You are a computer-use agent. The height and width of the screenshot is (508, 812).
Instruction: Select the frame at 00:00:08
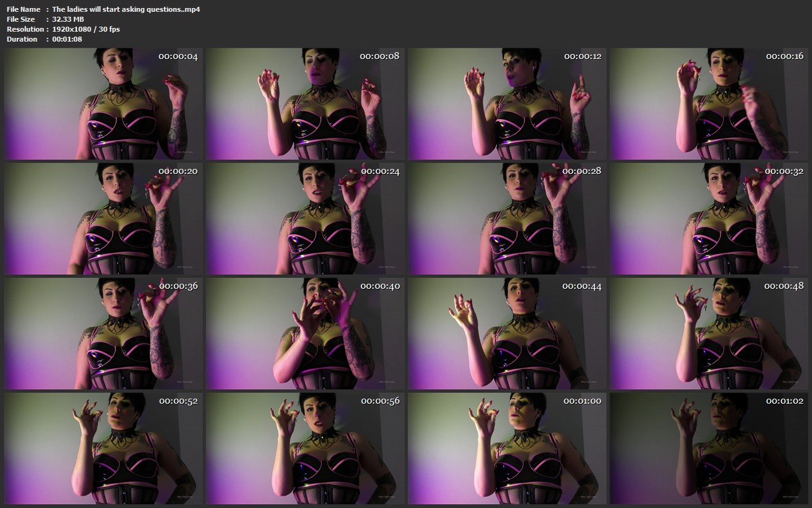[305, 104]
